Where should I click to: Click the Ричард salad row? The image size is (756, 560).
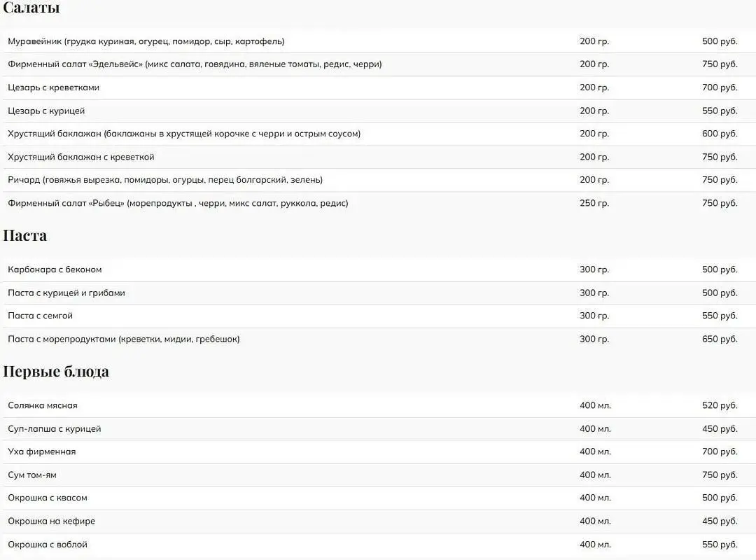tap(379, 180)
